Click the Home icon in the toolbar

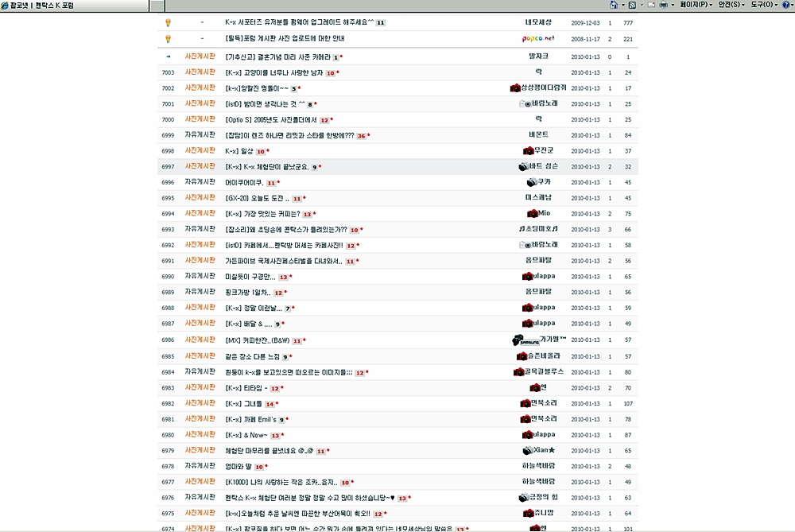(613, 5)
